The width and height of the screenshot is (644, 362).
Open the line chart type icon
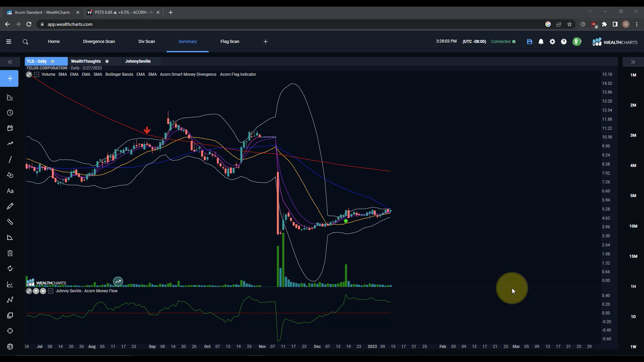click(10, 285)
